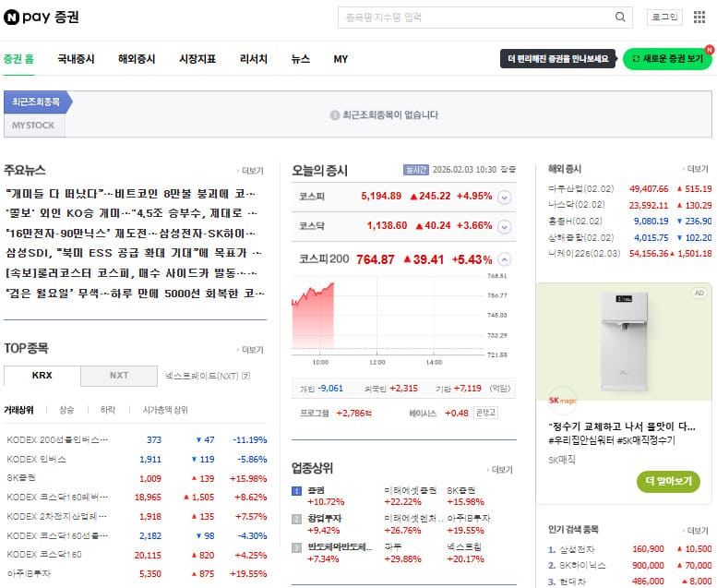
Task: Open the apps grid menu icon
Action: point(699,17)
